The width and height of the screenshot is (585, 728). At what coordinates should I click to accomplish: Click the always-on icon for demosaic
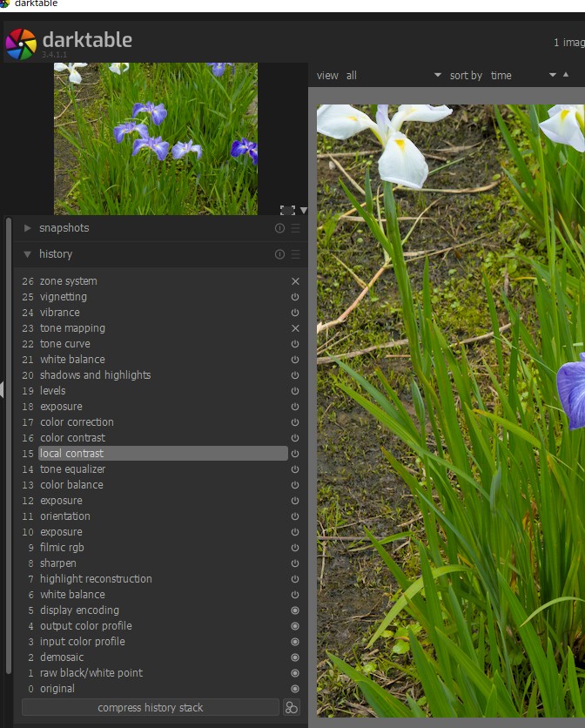(295, 657)
